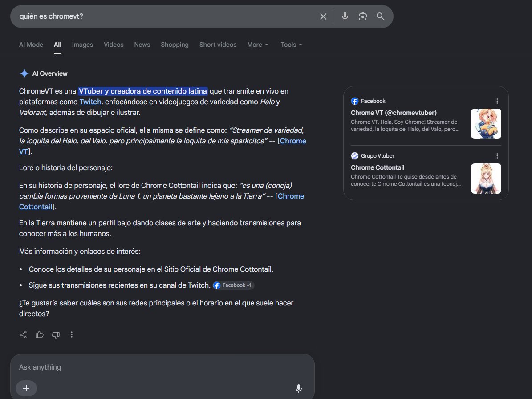Click Más información y enlaces de interés text
532x399 pixels.
point(79,252)
